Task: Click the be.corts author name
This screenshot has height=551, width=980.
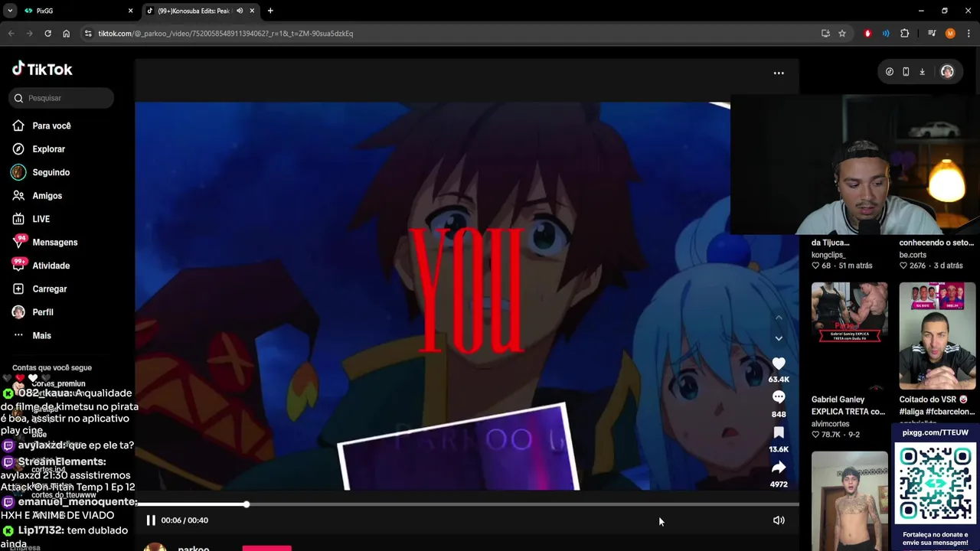Action: pyautogui.click(x=913, y=255)
